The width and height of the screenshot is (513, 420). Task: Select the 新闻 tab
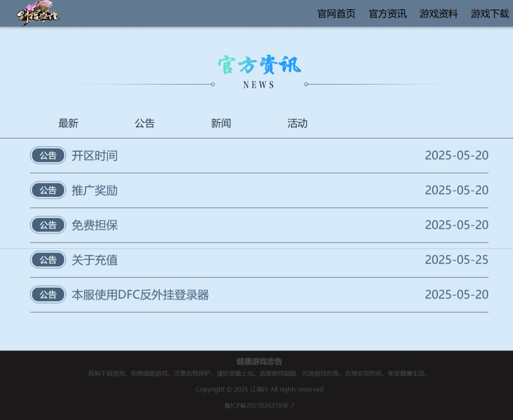coord(221,124)
